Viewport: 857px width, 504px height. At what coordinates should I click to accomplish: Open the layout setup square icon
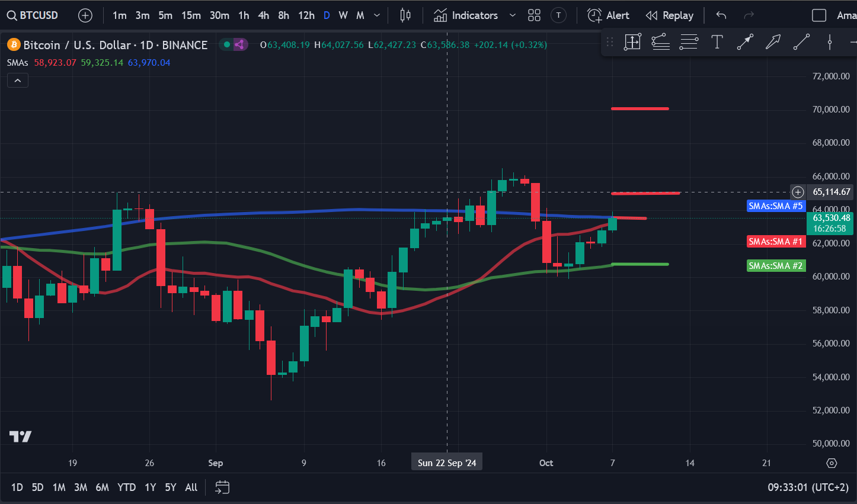click(819, 15)
